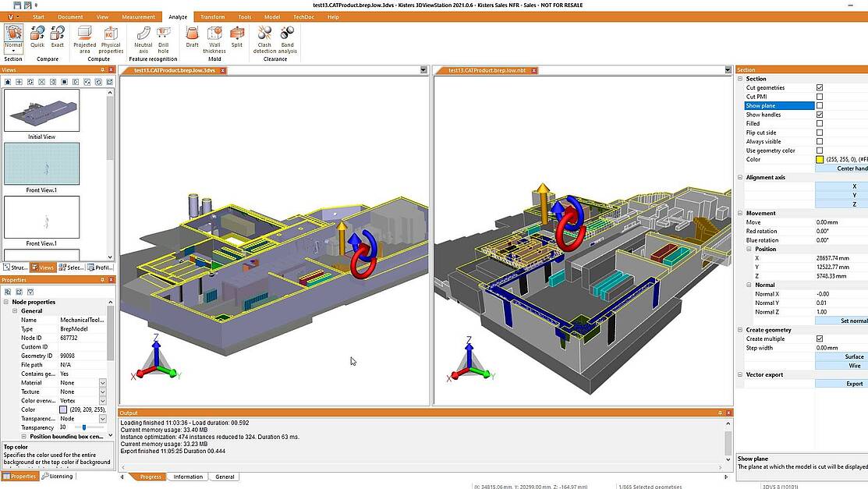This screenshot has height=489, width=868.
Task: Toggle Show handles checkbox
Action: point(820,115)
